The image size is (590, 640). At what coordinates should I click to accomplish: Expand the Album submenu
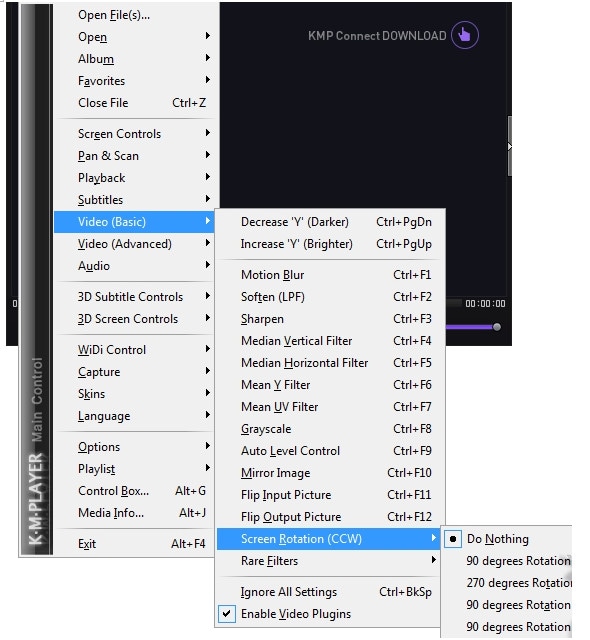[134, 59]
